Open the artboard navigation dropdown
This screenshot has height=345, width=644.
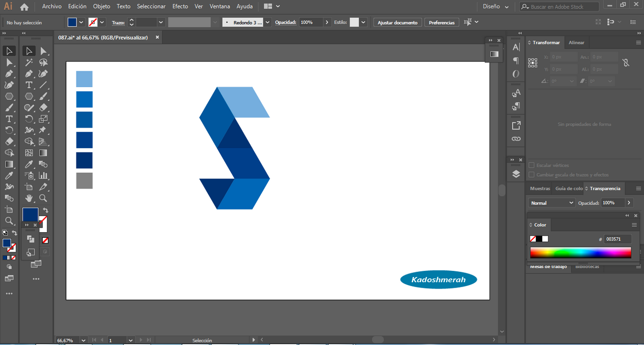[x=131, y=340]
